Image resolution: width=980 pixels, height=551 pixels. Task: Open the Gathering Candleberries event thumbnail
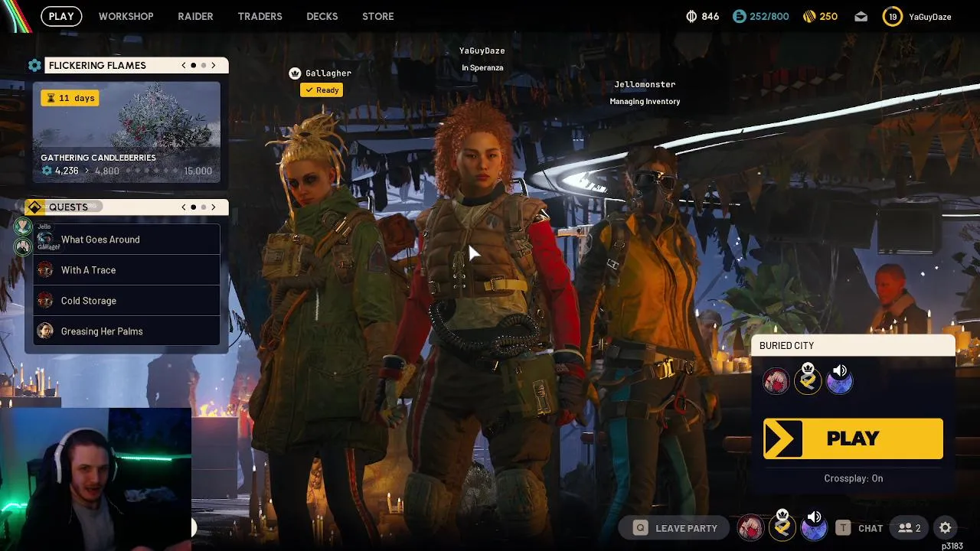pos(126,132)
